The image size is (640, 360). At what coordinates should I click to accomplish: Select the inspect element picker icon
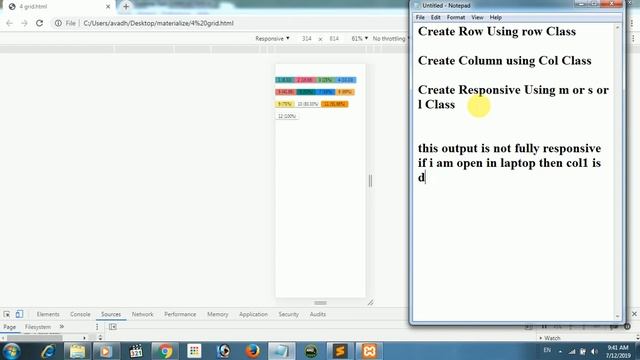(7, 314)
